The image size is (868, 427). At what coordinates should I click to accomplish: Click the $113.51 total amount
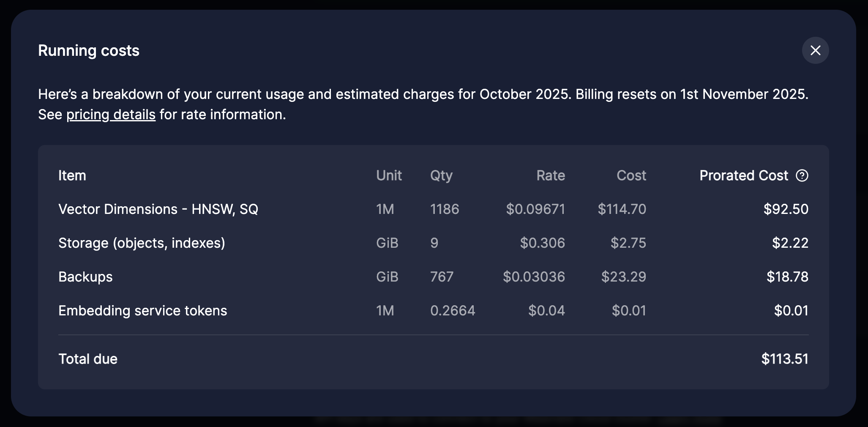785,359
